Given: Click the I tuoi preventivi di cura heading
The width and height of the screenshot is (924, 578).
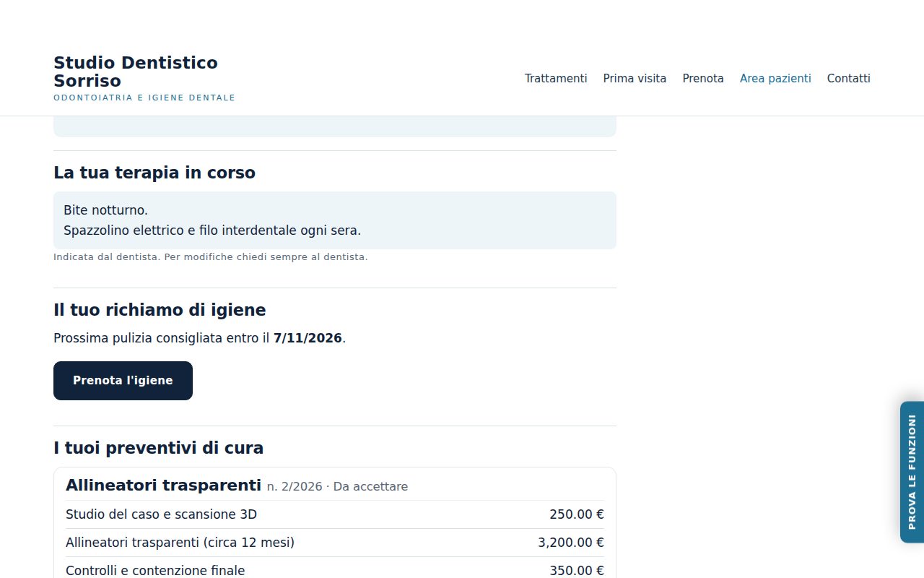Looking at the screenshot, I should pos(158,448).
